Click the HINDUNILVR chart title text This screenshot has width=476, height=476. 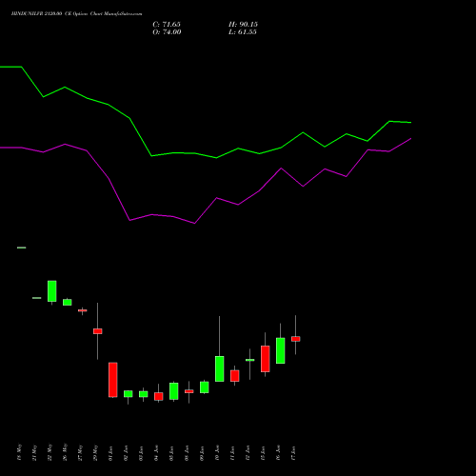(x=76, y=14)
